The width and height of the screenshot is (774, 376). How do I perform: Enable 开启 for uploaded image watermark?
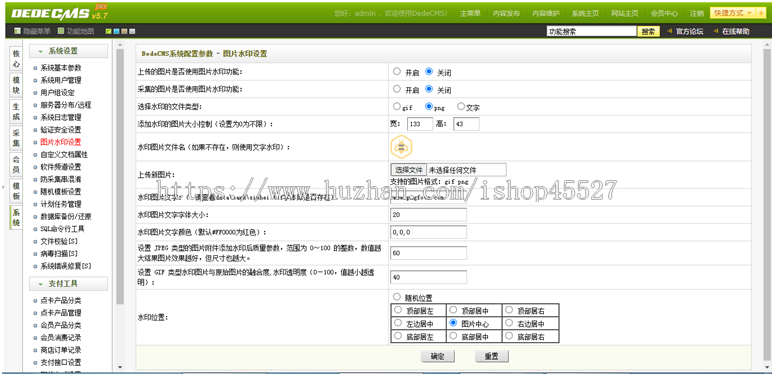(397, 72)
